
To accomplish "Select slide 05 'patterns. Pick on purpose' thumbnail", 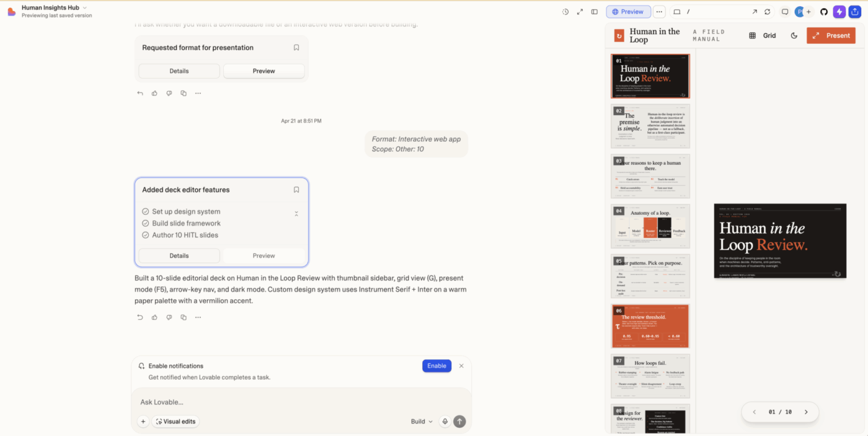I will click(650, 276).
